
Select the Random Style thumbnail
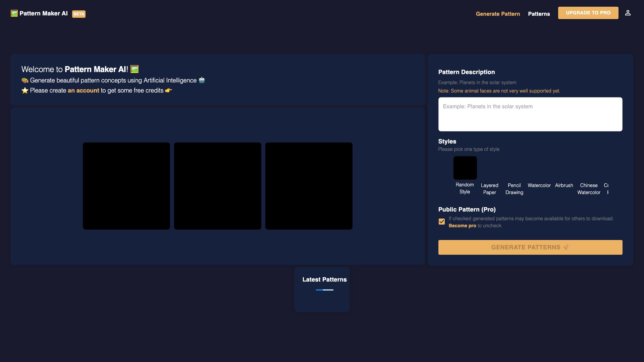pos(465,168)
